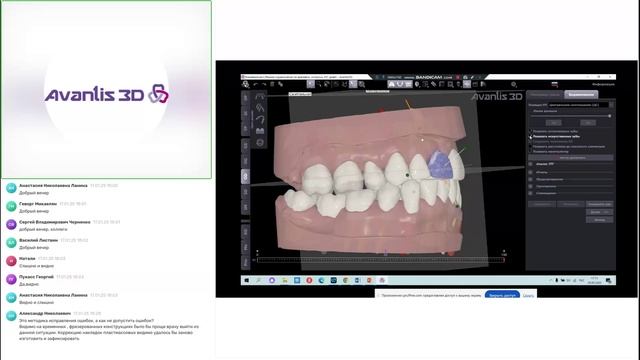Select the active light-colored panel tab
640x360 pixels.
tap(581, 95)
